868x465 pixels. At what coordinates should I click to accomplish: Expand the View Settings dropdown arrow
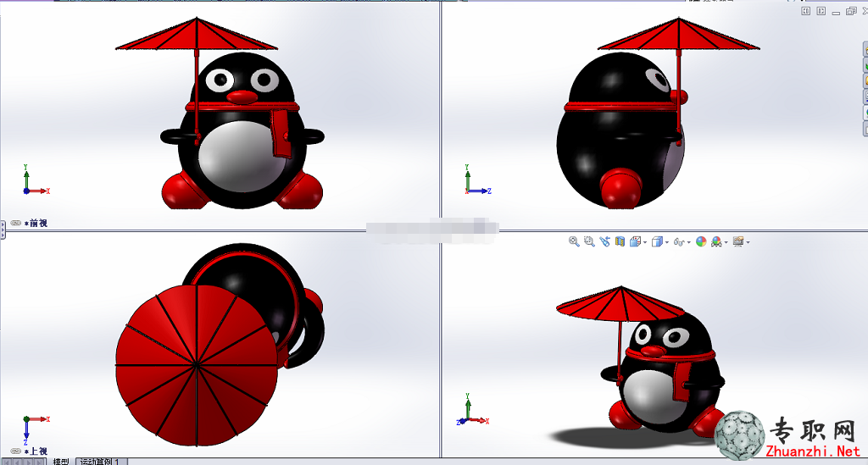[748, 242]
